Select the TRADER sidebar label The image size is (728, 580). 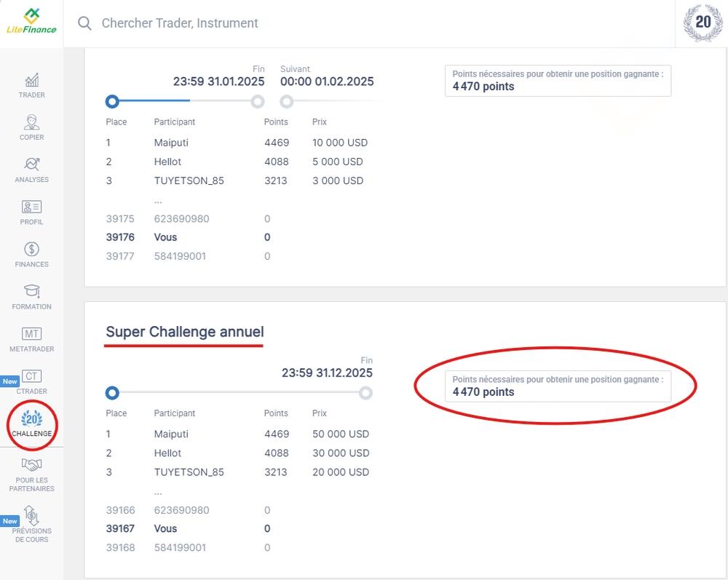(x=31, y=95)
